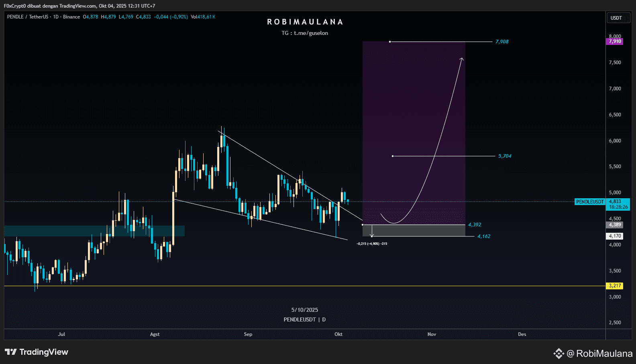
Task: Select the PENDLEUSDT symbol tag on price line
Action: [x=590, y=202]
